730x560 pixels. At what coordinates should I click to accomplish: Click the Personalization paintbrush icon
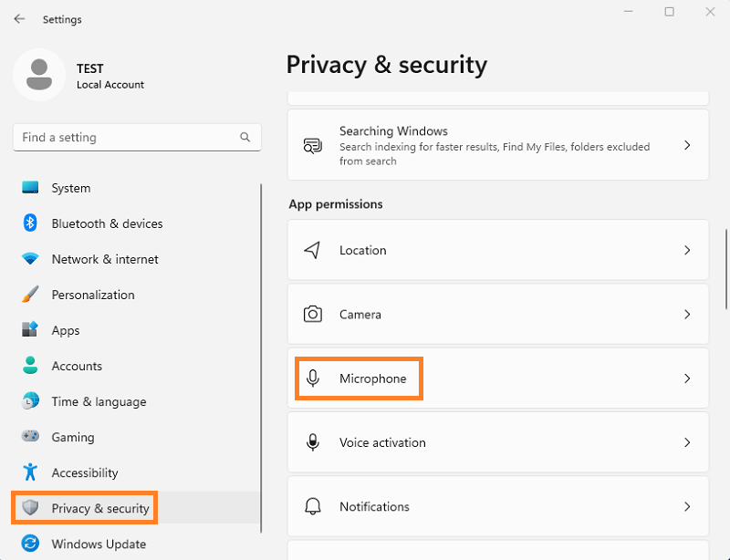30,295
